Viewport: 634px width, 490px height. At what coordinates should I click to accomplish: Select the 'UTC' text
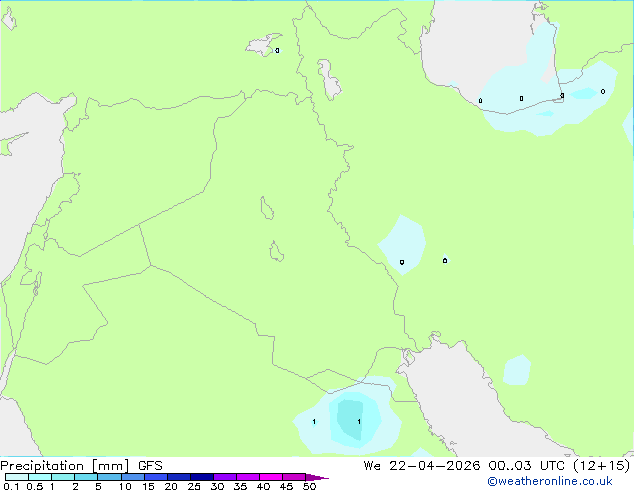pyautogui.click(x=553, y=466)
